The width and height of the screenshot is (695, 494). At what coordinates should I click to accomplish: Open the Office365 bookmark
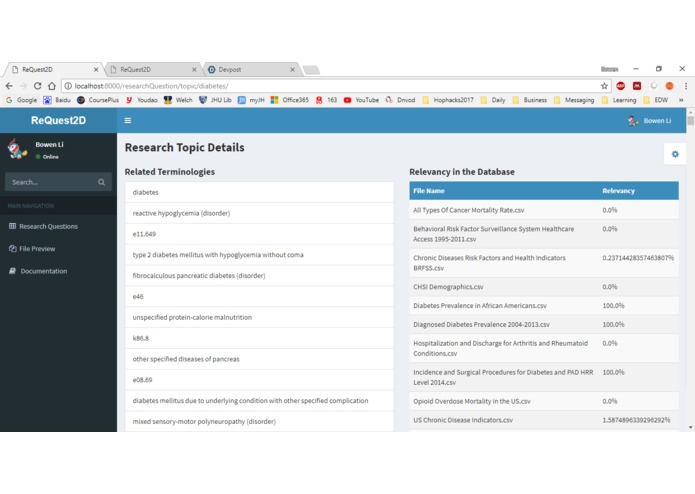click(x=290, y=100)
